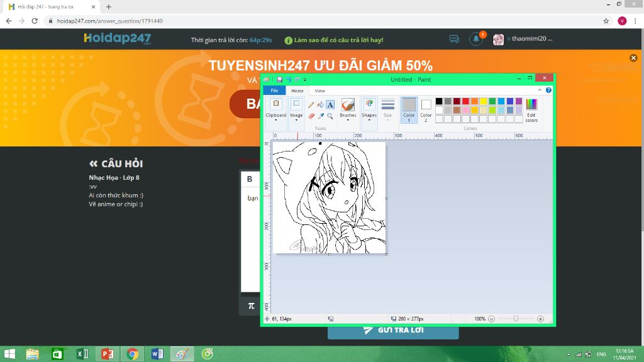644x362 pixels.
Task: Go back in Chrome browser
Action: (x=9, y=21)
